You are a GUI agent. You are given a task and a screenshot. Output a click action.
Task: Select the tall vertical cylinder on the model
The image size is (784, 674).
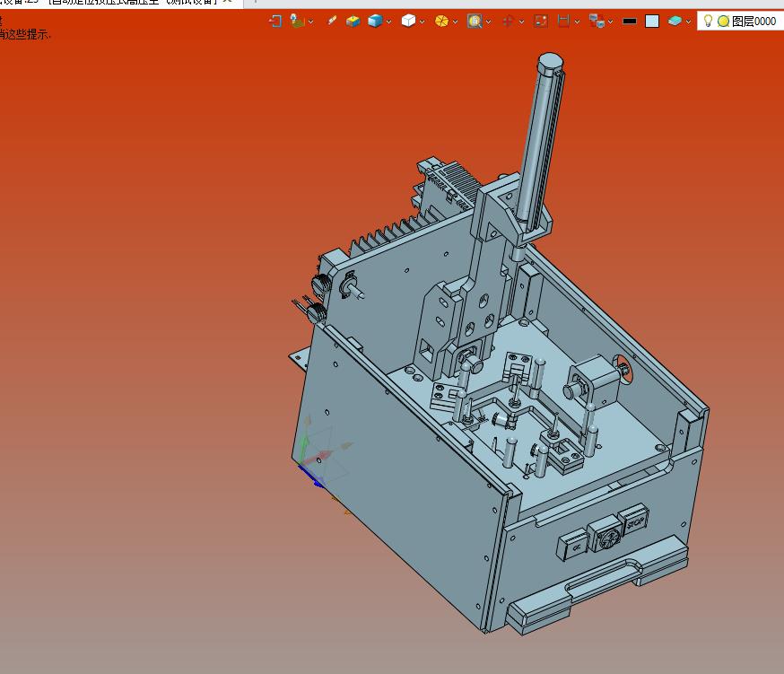coord(542,141)
